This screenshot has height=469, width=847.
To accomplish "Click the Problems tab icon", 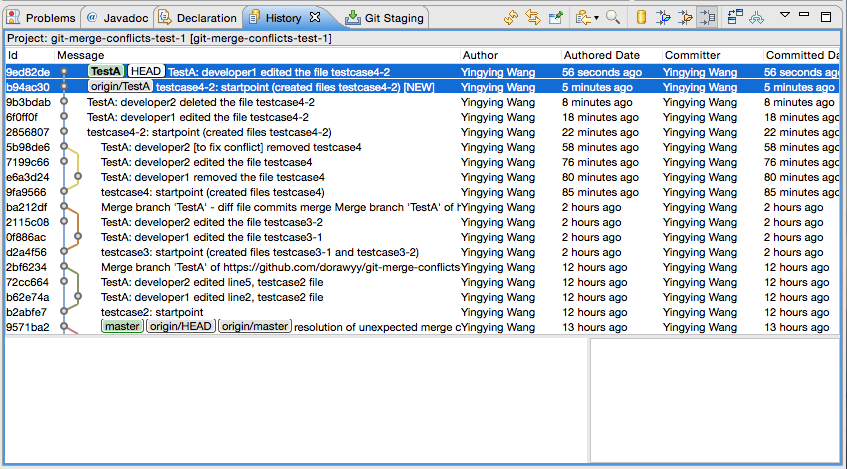I will (x=13, y=17).
